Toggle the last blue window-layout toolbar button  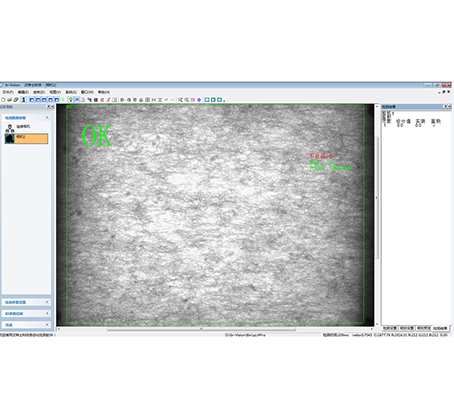pos(57,100)
